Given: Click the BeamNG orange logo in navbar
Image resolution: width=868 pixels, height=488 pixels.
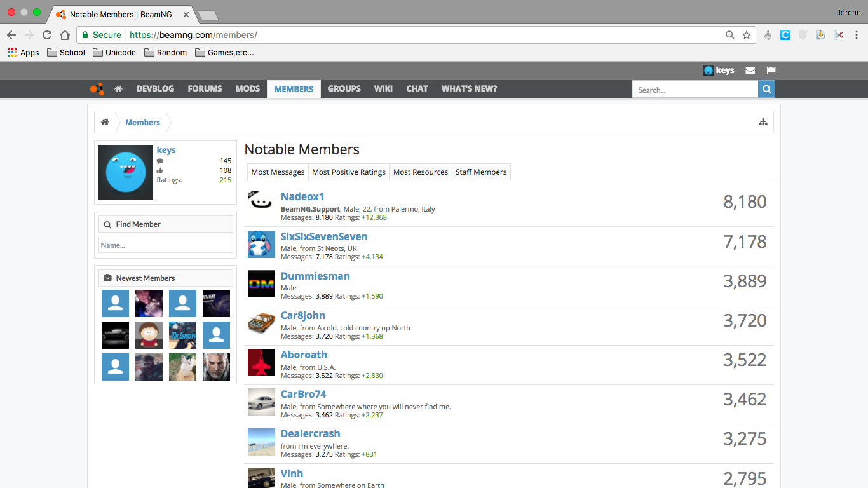Looking at the screenshot, I should [x=97, y=89].
